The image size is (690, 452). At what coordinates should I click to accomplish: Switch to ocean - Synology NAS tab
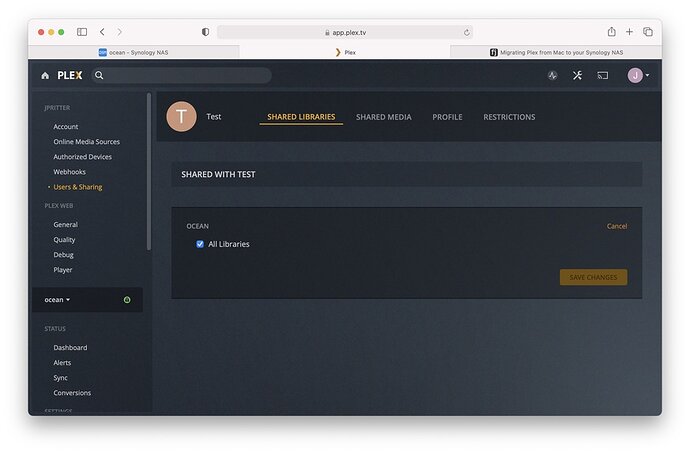click(x=134, y=52)
